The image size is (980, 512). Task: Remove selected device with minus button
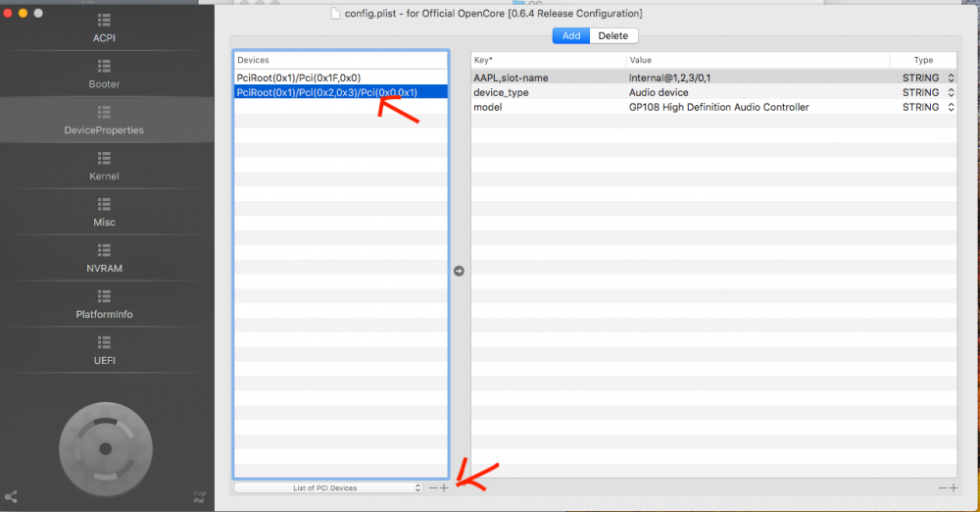(433, 487)
